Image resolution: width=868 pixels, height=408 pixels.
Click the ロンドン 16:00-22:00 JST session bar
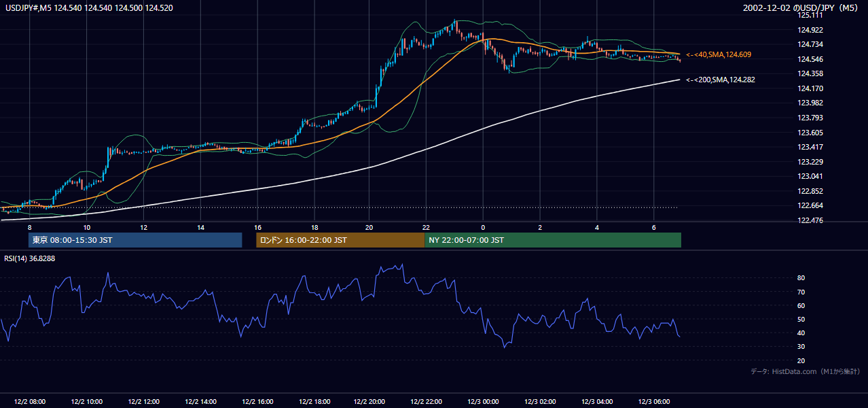coord(340,240)
